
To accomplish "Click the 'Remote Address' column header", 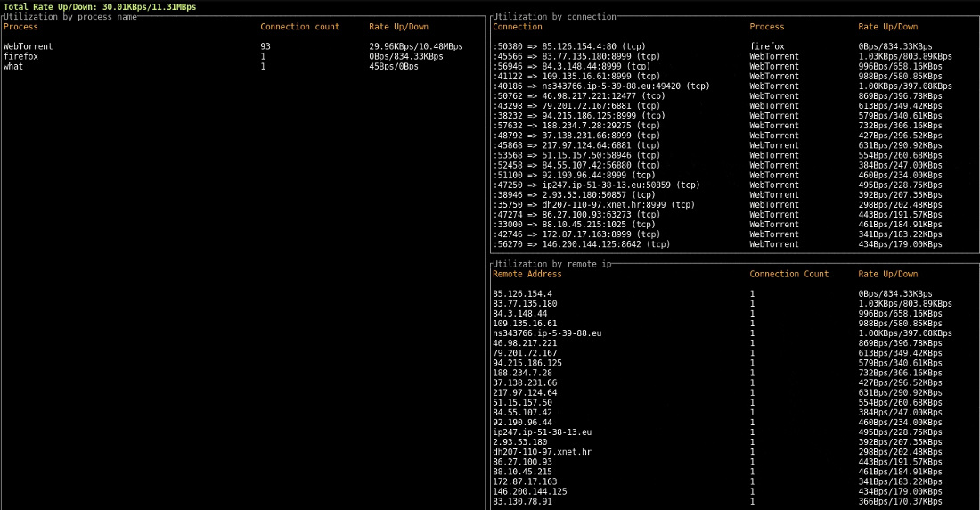I will (x=527, y=274).
